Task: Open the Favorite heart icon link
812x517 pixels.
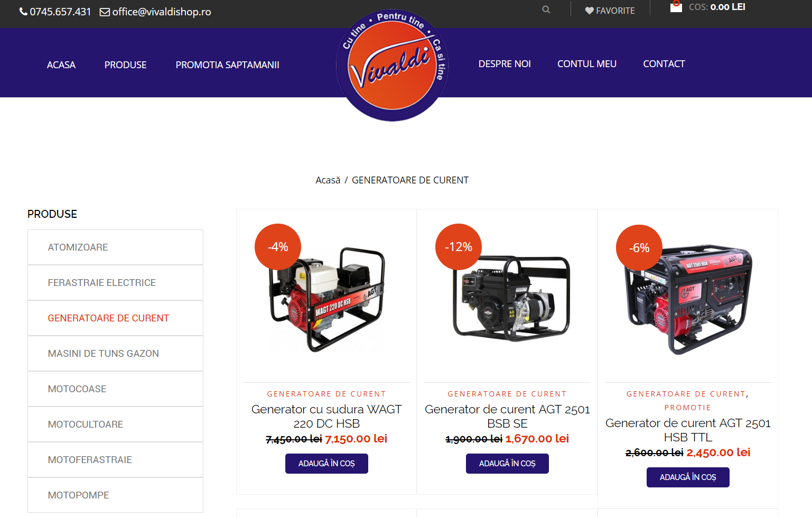Action: [x=589, y=11]
